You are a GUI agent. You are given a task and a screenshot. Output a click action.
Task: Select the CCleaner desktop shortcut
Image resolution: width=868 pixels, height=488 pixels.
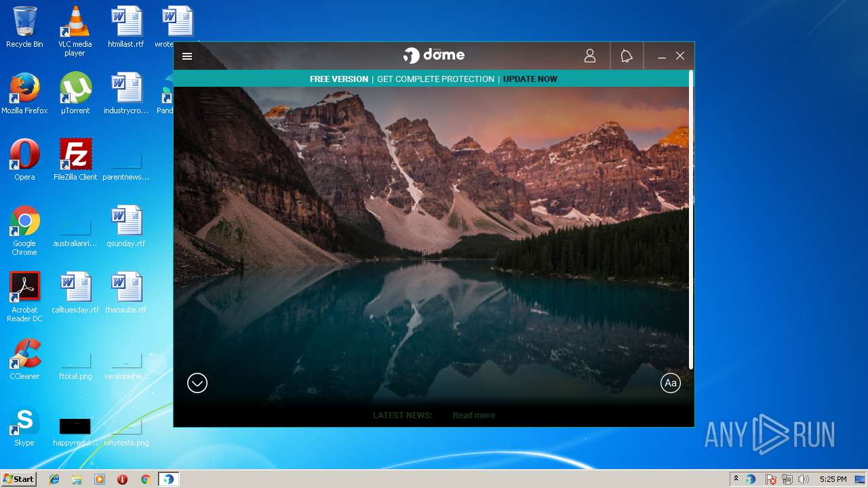coord(24,359)
